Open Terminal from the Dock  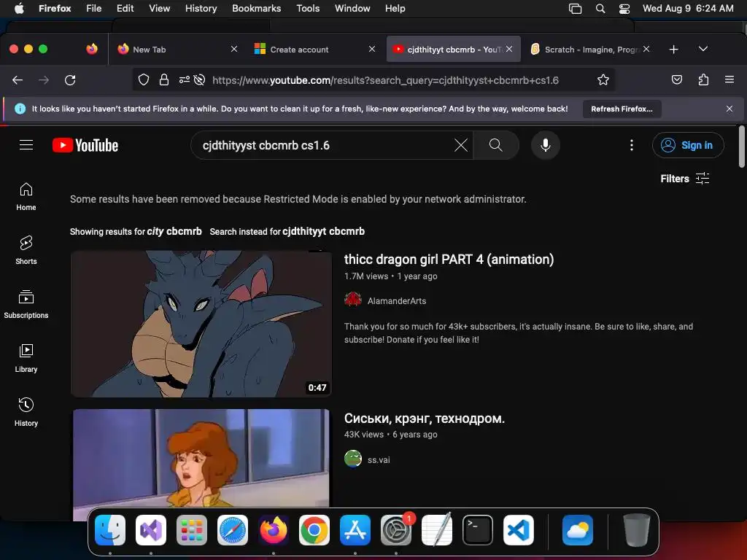pos(478,530)
